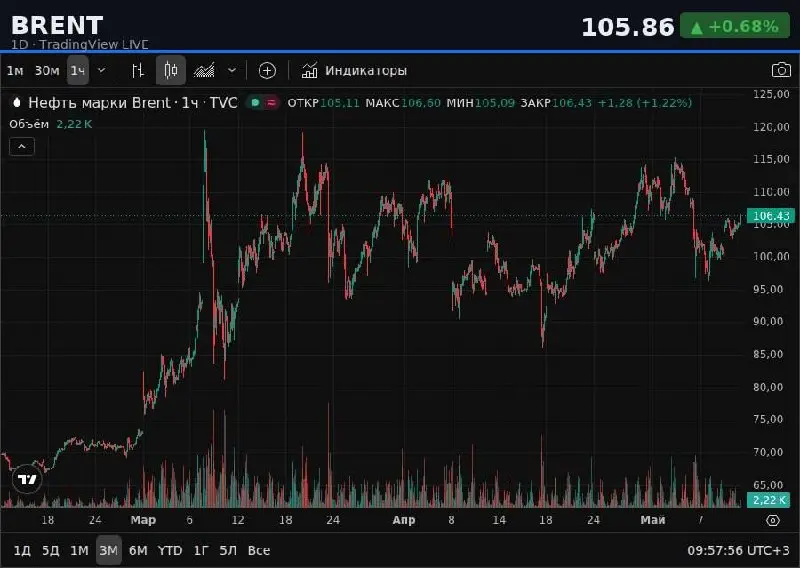Switch to bars chart style icon
The image size is (800, 568).
click(138, 70)
